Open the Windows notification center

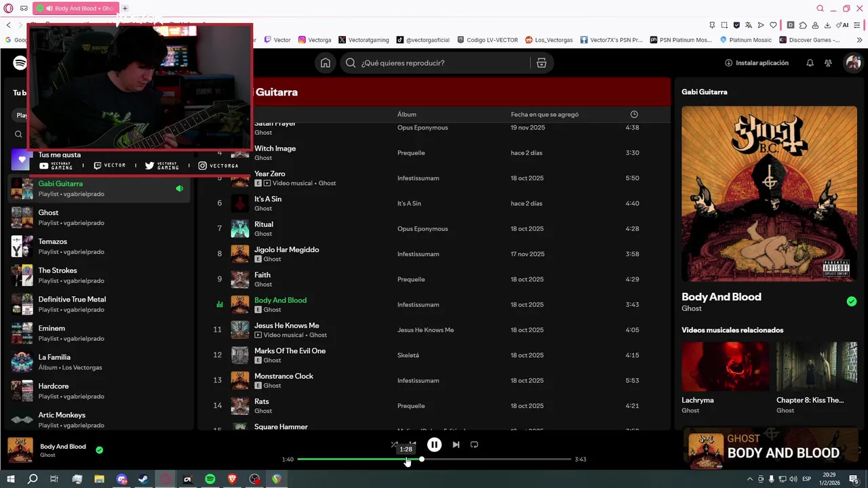tap(854, 479)
